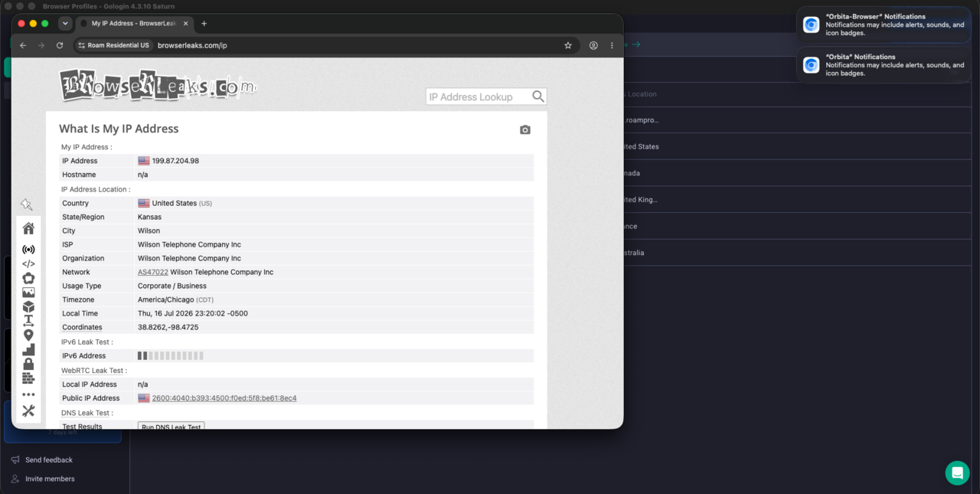980x494 pixels.
Task: Click the teal arrow in Gologin window header
Action: click(x=635, y=44)
